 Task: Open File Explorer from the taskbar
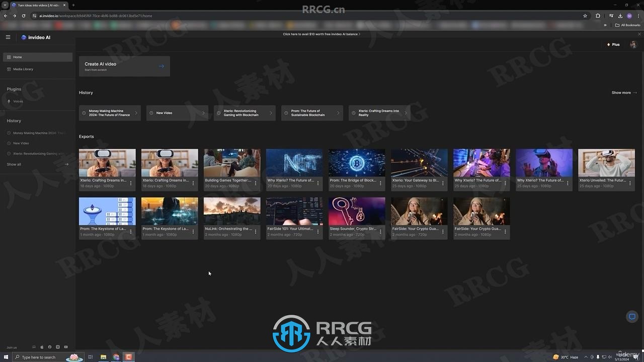point(103,357)
